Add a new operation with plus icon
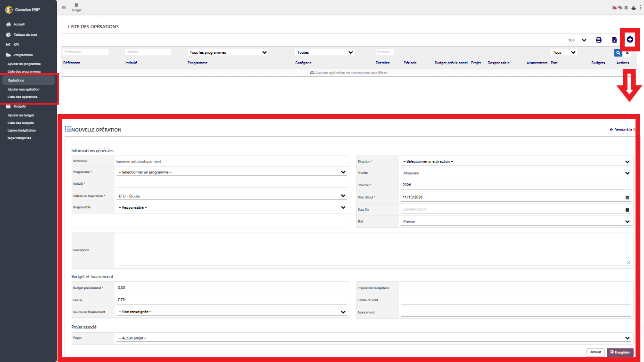This screenshot has height=362, width=644. (x=630, y=39)
